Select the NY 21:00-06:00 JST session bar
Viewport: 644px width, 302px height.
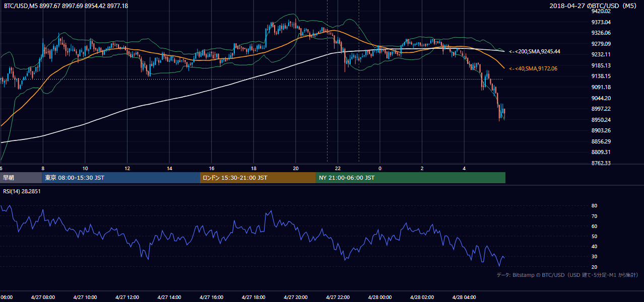pos(411,178)
